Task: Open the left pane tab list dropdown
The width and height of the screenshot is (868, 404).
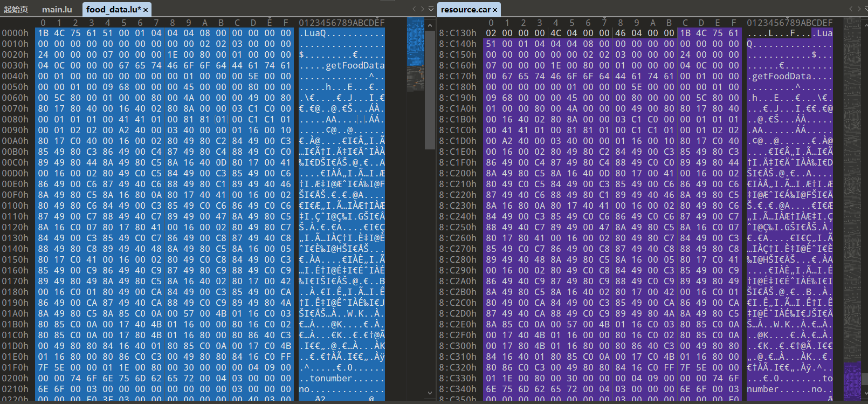Action: pyautogui.click(x=431, y=9)
